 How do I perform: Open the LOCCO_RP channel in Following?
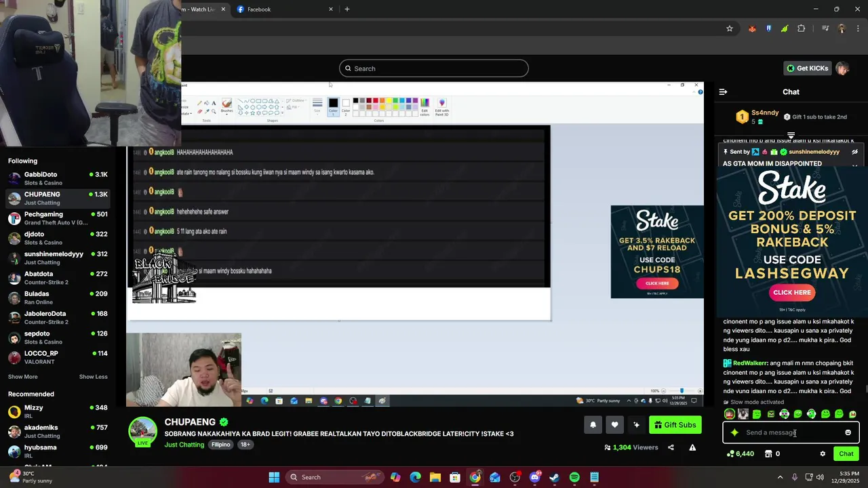pos(58,357)
